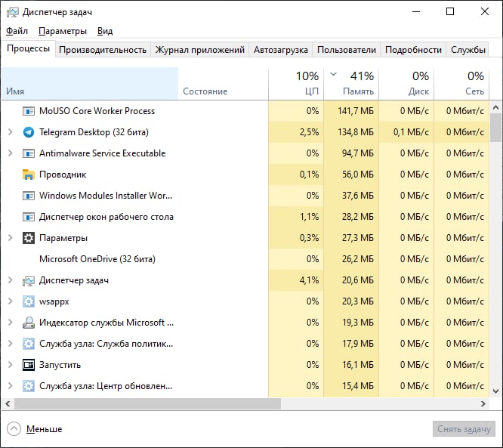Sort by the ЦП column header
Viewport: 503px width, 448px height.
(x=296, y=83)
